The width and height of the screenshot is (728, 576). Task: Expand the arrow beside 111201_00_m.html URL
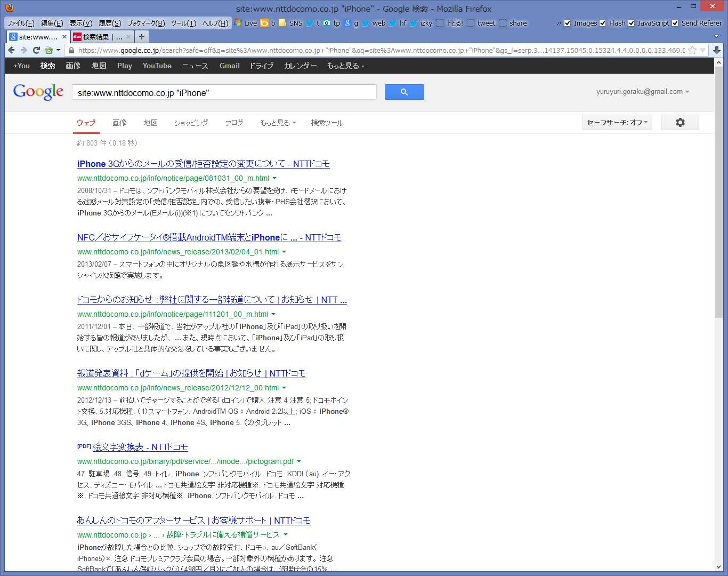coord(273,314)
